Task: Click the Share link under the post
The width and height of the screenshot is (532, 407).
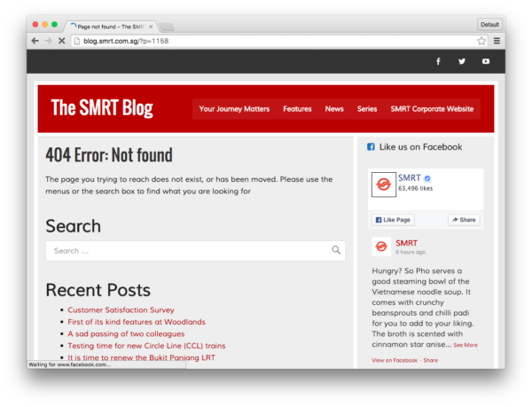Action: coord(431,360)
